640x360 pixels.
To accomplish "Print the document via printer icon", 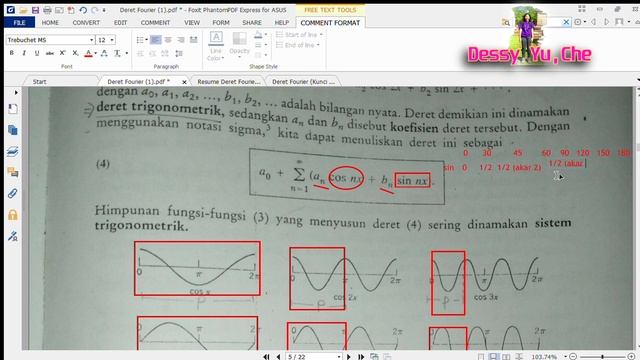I will tap(47, 10).
